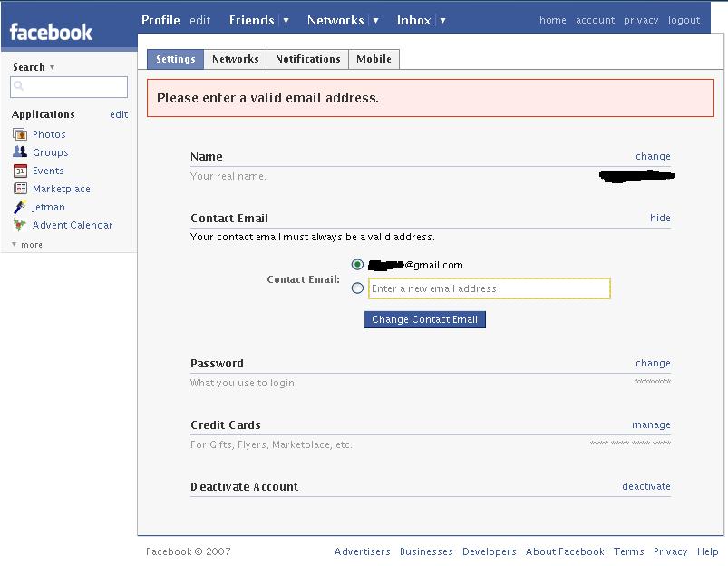Click manage next to Credit Cards
Screen dimensions: 728x566
pos(651,424)
